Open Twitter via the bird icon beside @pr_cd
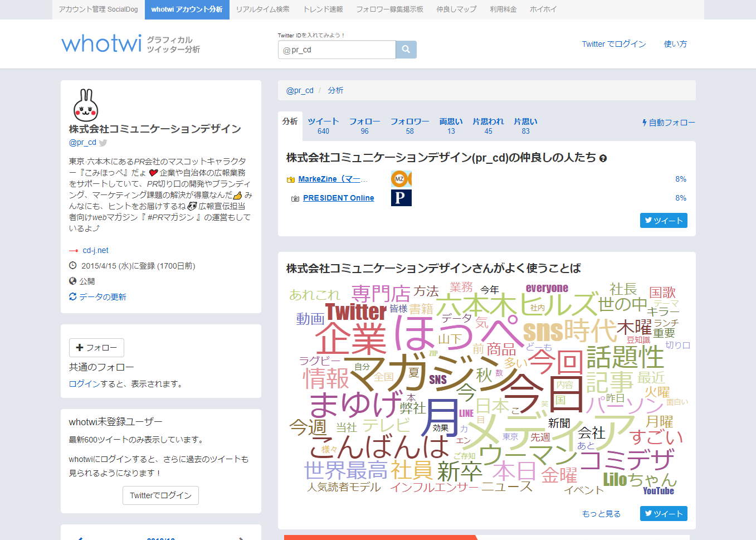 pyautogui.click(x=103, y=143)
